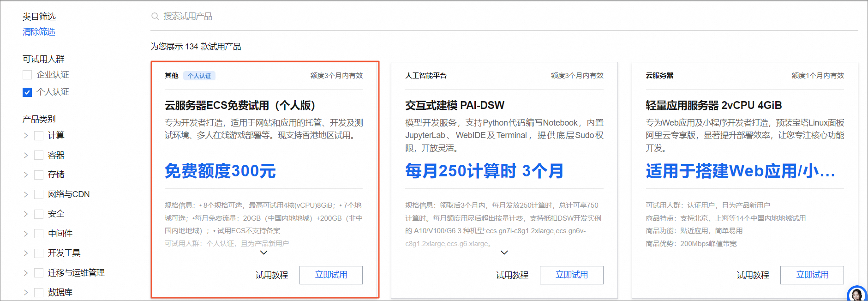Select the 网络与CDN category label

(x=69, y=194)
